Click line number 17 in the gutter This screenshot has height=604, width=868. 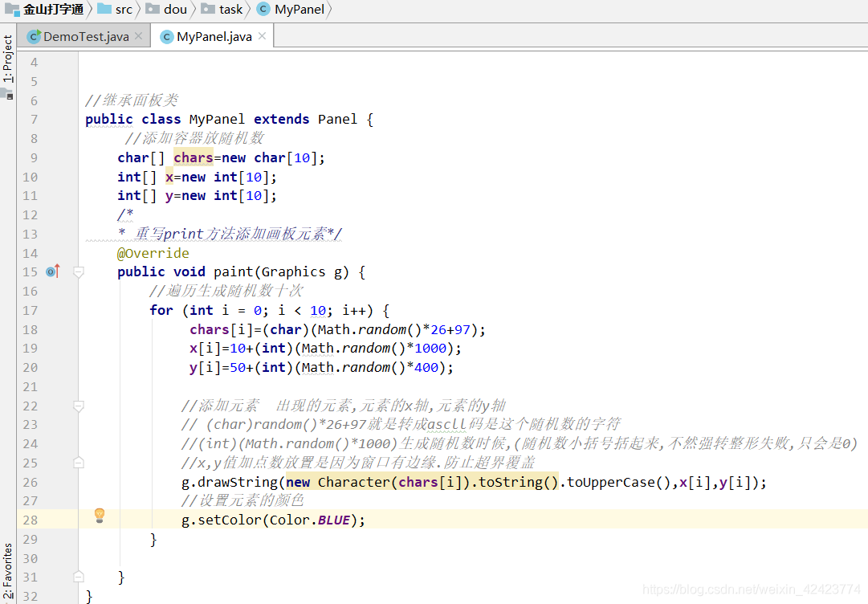tap(30, 311)
